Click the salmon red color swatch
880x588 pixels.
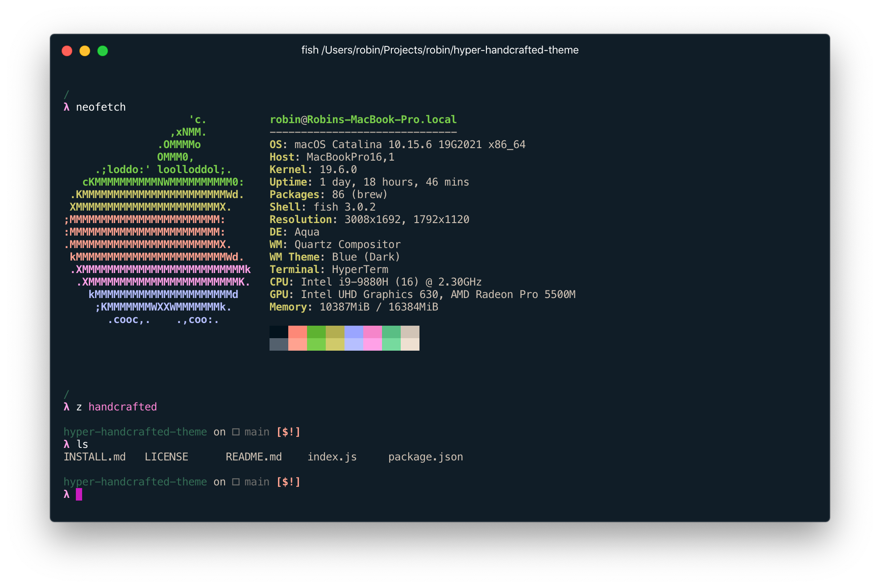297,332
